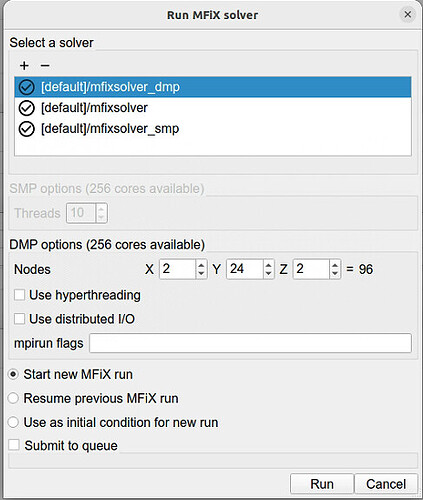Screen dimensions: 423x500
Task: Click checkmark icon beside [default]/mfixsolver
Action: (x=27, y=108)
